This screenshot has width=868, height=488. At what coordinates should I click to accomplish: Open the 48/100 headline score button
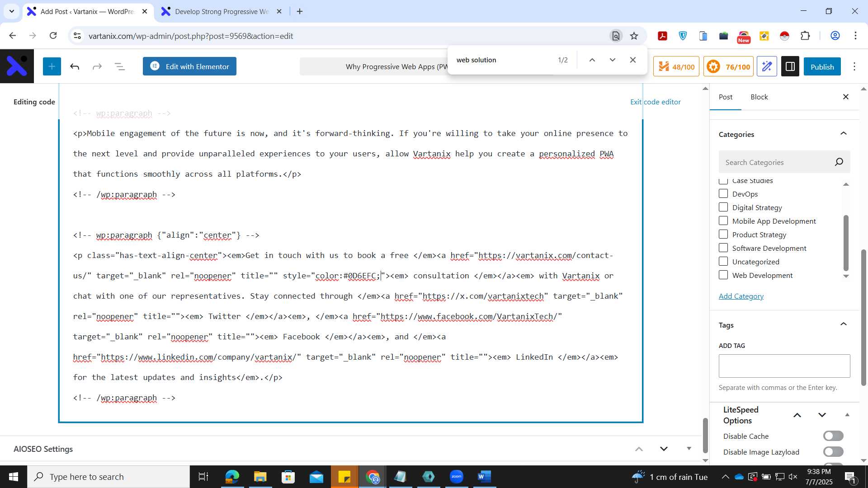(x=676, y=66)
